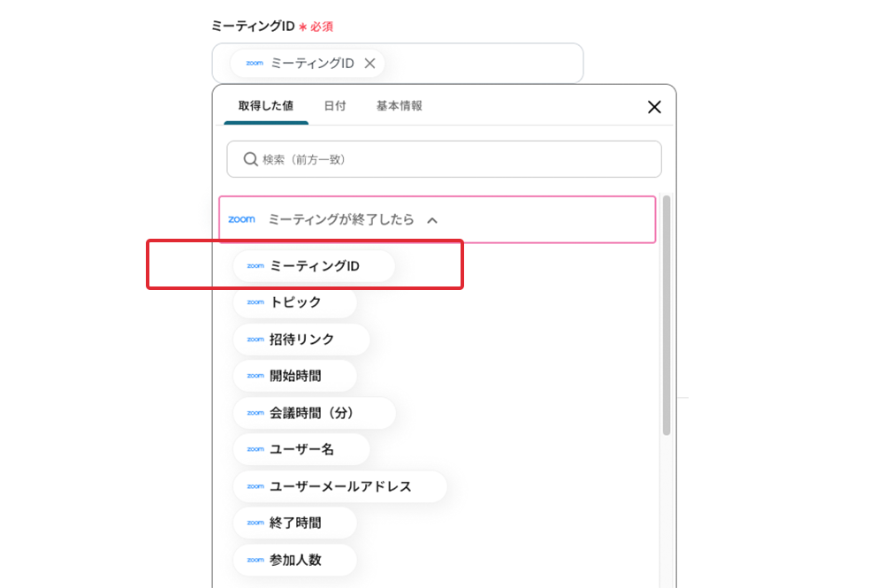The image size is (884, 588).
Task: Select the 終了時間 value
Action: point(294,523)
